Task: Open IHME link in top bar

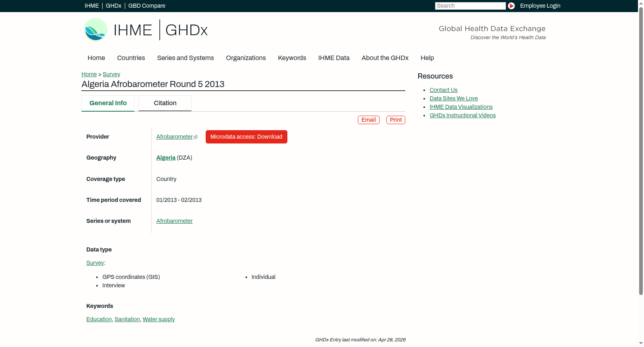Action: (x=92, y=6)
